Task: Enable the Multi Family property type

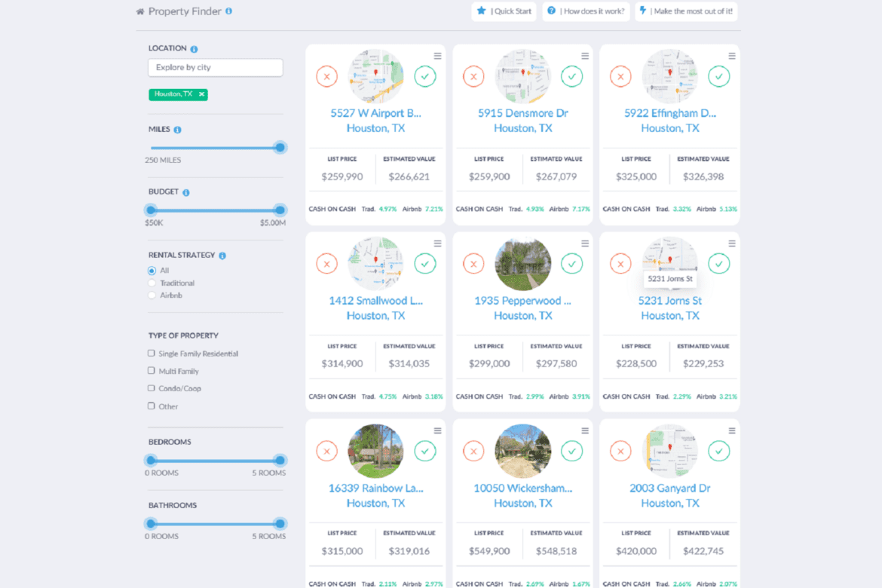Action: (x=152, y=371)
